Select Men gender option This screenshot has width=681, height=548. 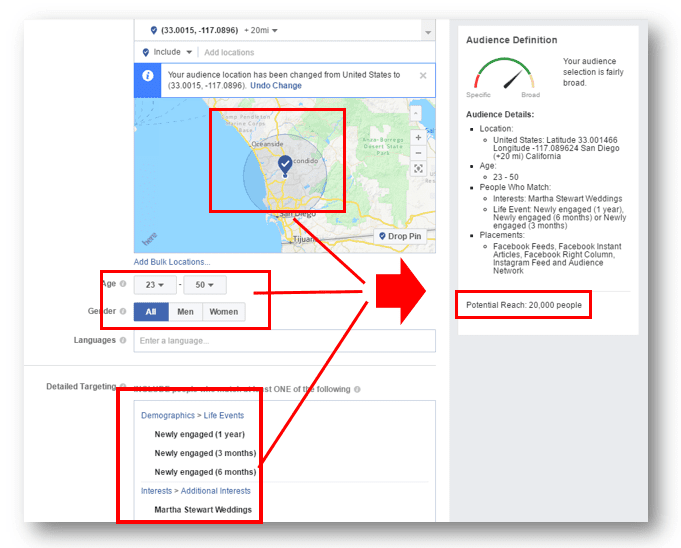click(185, 312)
